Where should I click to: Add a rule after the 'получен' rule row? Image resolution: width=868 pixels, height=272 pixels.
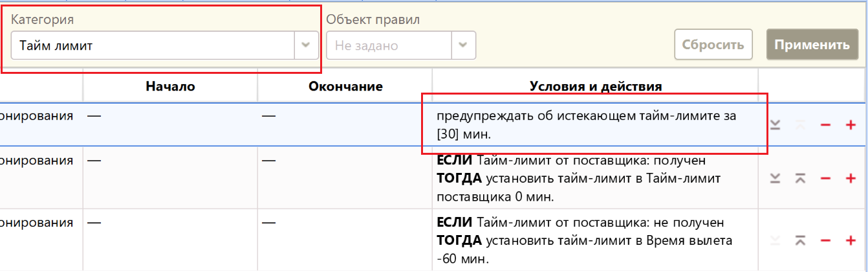pos(851,178)
